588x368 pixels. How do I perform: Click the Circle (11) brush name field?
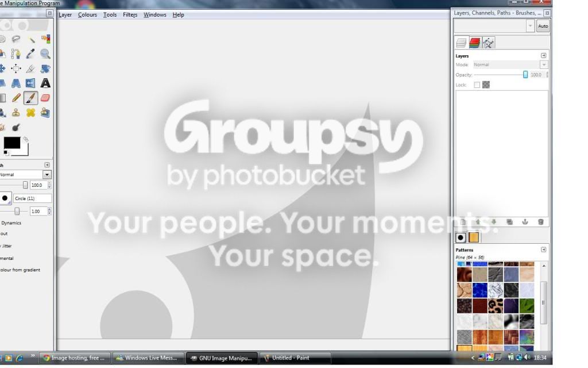tap(33, 198)
